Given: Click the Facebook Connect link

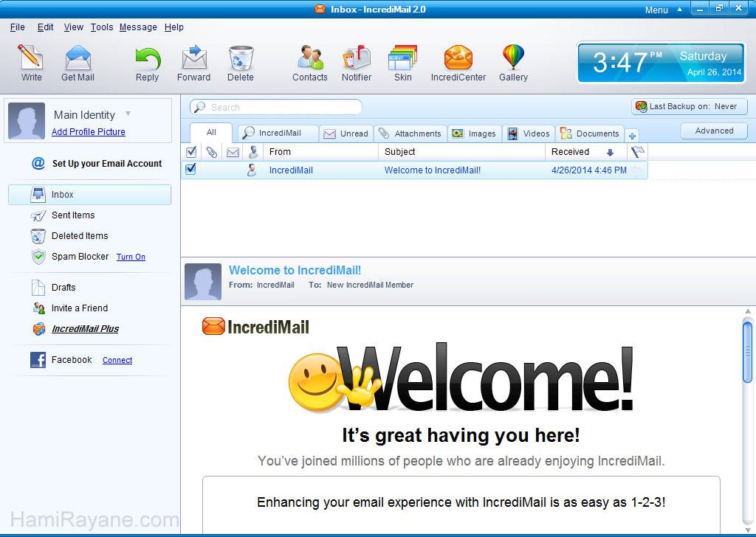Looking at the screenshot, I should coord(117,360).
